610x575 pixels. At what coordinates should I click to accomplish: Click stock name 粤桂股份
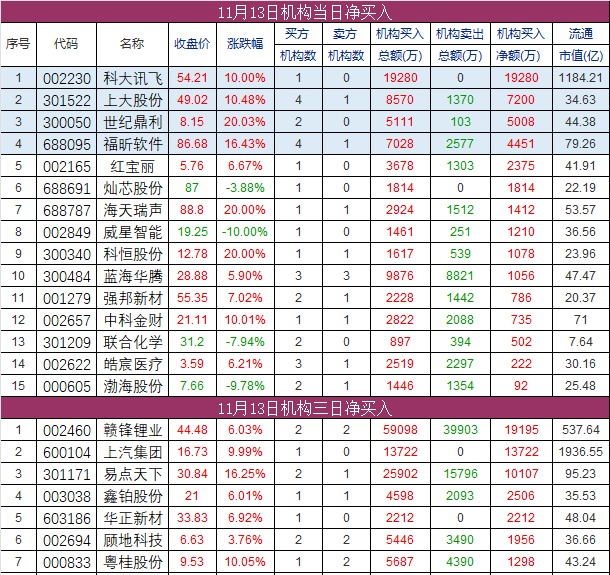click(133, 563)
